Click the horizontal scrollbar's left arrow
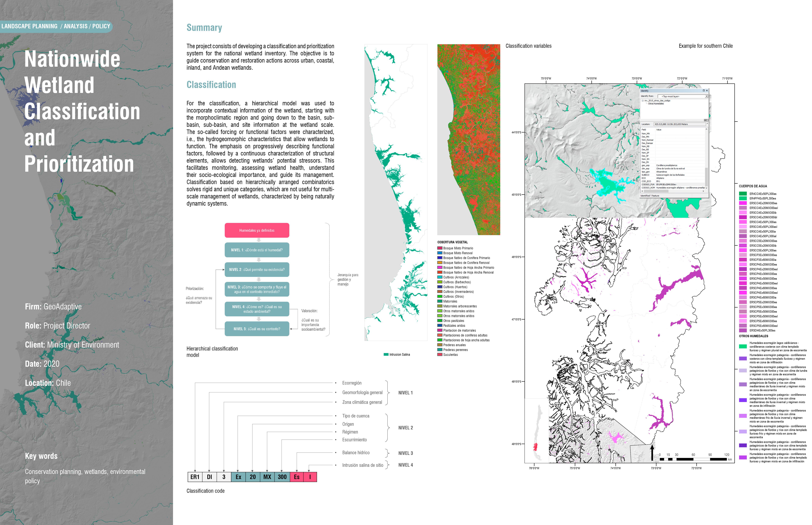 (x=642, y=191)
